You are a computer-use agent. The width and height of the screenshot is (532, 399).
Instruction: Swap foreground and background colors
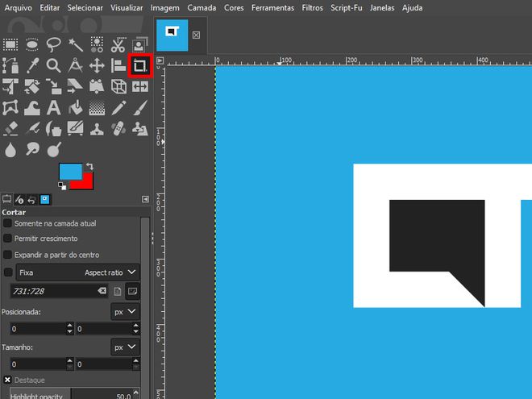(89, 166)
